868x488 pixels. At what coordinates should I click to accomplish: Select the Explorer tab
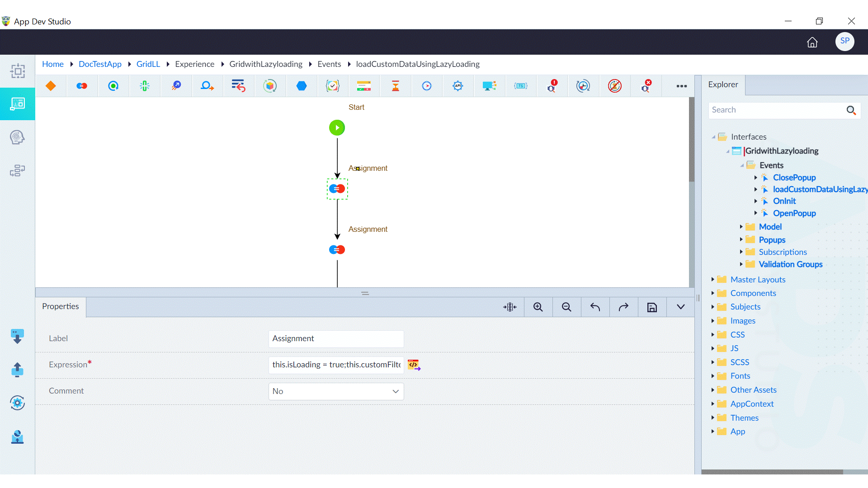723,84
